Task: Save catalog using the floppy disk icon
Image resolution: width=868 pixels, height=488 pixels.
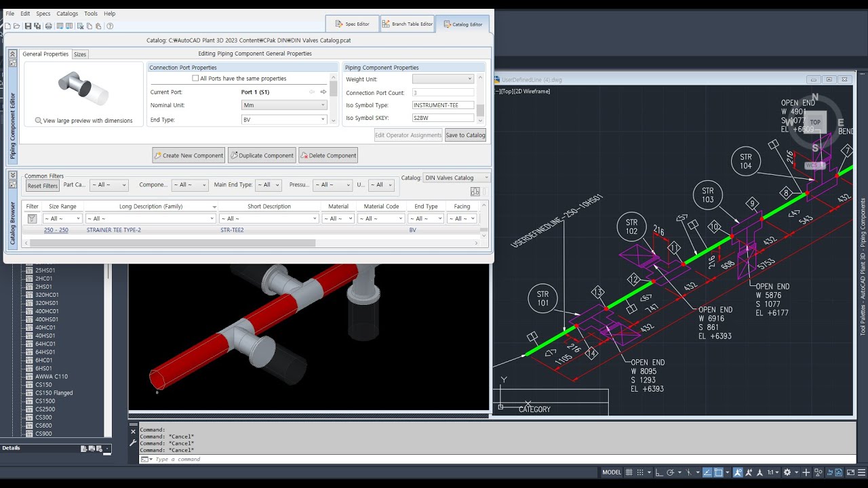Action: (x=28, y=26)
